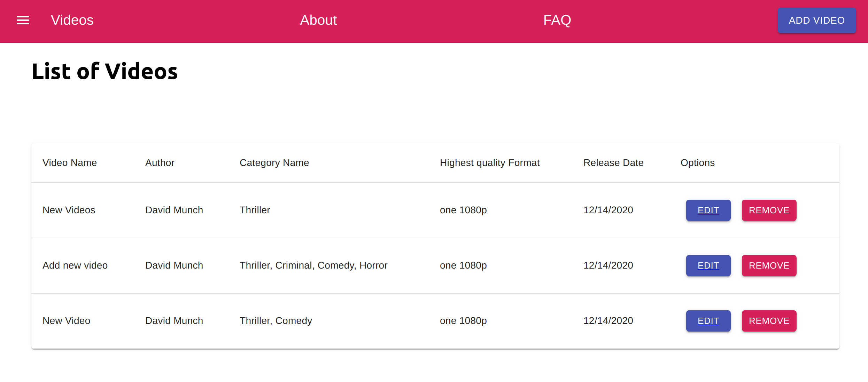Click the Release Date column header
This screenshot has width=868, height=382.
click(613, 163)
